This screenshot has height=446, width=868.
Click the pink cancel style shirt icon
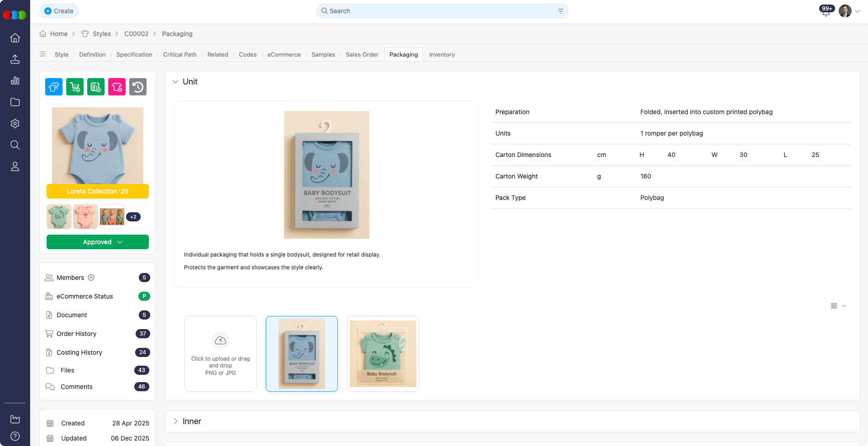(117, 87)
